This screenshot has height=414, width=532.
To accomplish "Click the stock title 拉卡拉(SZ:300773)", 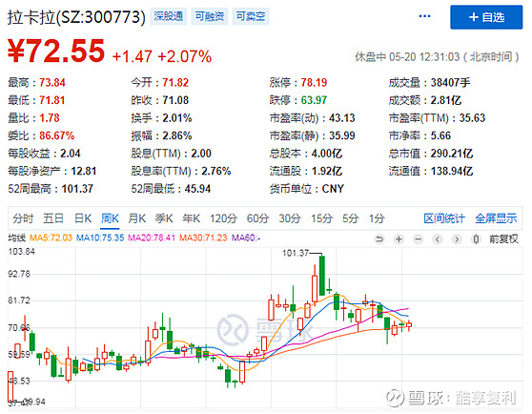I will pos(76,17).
